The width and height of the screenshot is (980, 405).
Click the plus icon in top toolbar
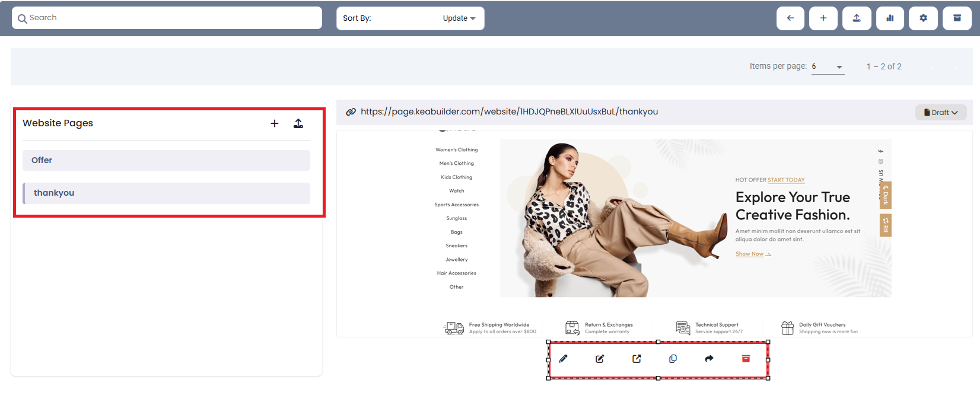[823, 18]
